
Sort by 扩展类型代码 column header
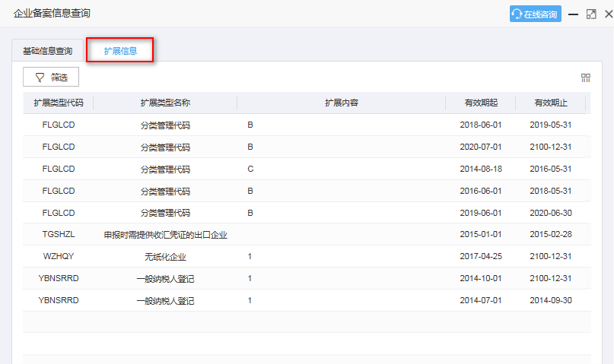[x=59, y=103]
